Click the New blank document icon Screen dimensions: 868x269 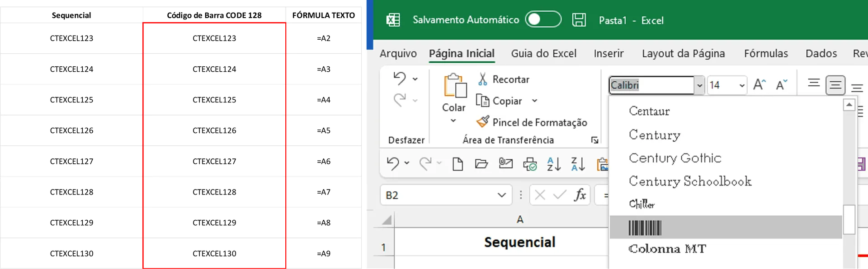[458, 164]
